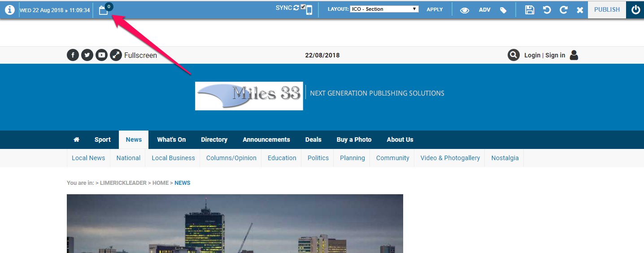644x253 pixels.
Task: Redo the change using the toolbar arrow
Action: tap(564, 9)
